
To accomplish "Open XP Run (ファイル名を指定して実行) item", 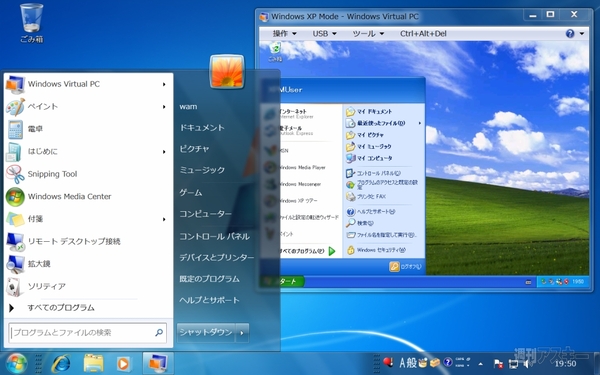I will click(x=381, y=235).
